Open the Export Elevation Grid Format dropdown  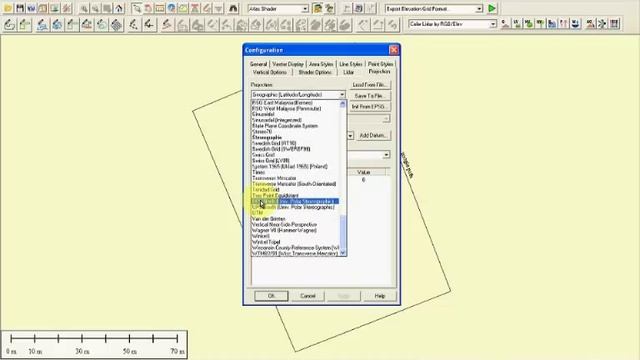click(479, 9)
